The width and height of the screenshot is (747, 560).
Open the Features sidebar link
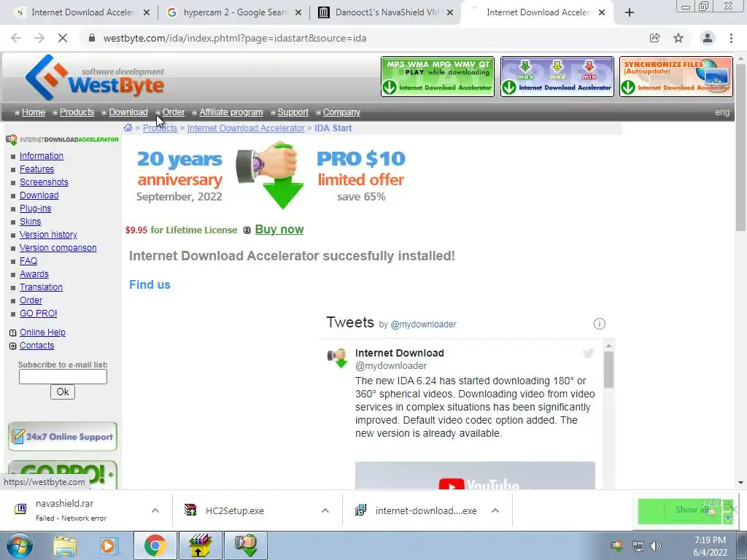(x=36, y=169)
